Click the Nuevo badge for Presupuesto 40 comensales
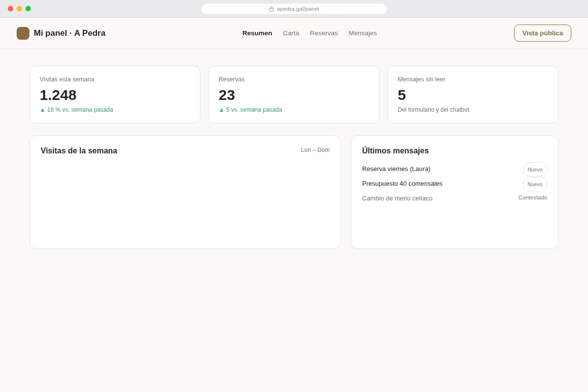This screenshot has height=392, width=588. 535,184
